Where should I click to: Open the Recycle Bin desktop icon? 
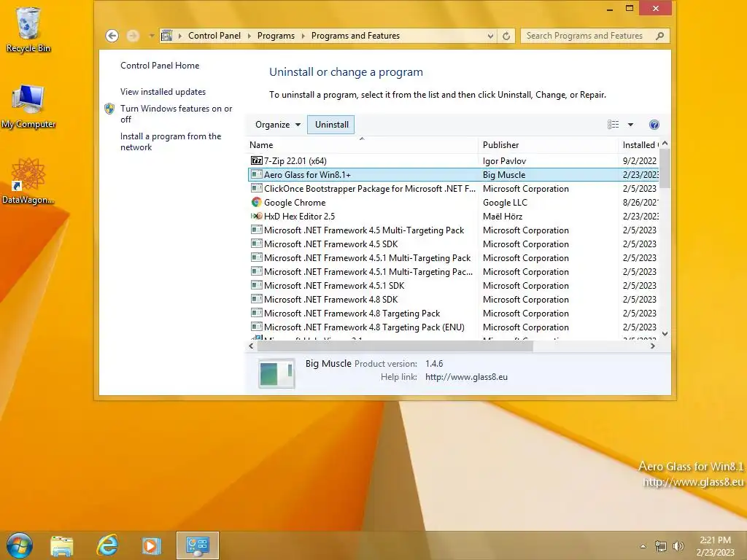(x=28, y=29)
